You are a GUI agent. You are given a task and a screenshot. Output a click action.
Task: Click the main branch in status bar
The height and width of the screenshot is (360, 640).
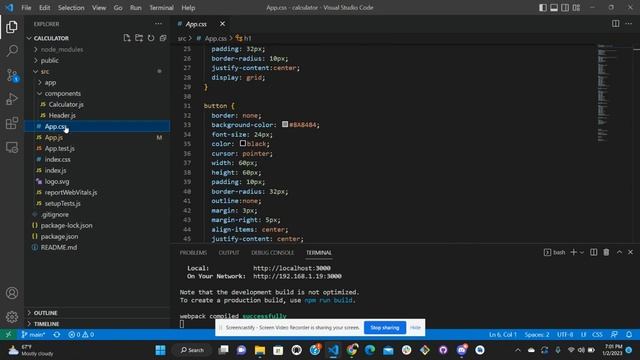pyautogui.click(x=33, y=334)
